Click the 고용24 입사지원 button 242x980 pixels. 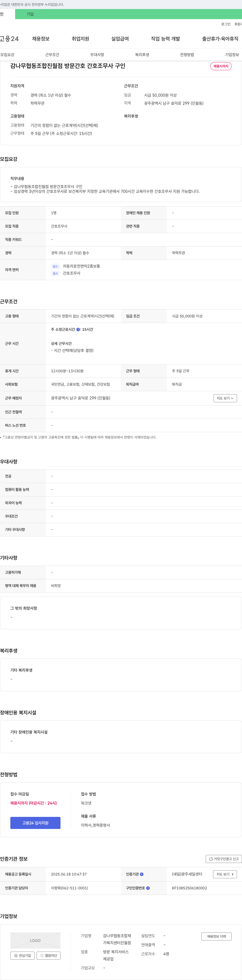[35, 823]
